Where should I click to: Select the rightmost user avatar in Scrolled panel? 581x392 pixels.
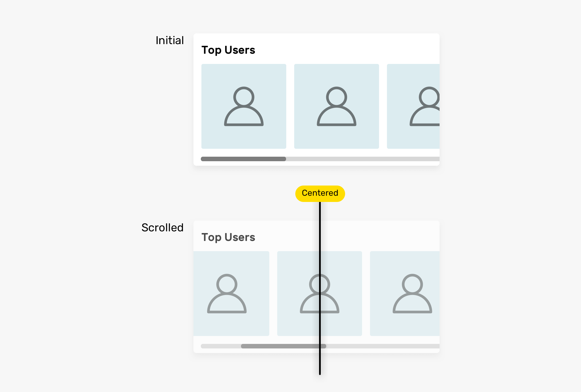405,294
